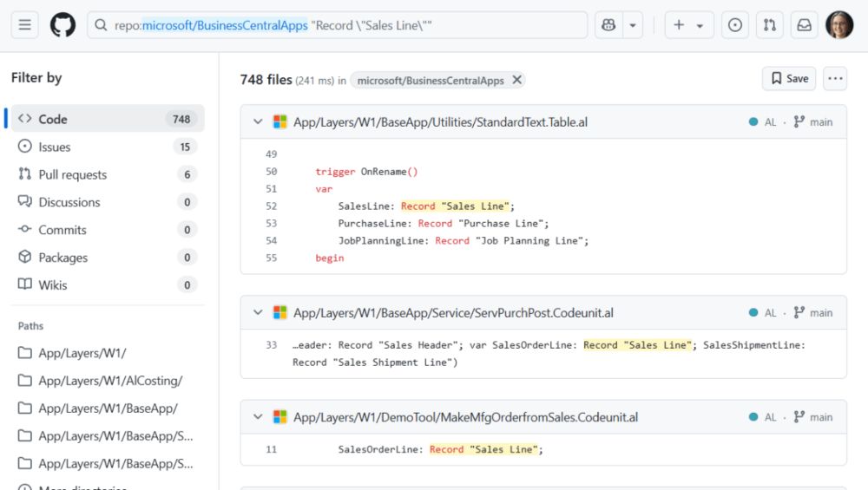This screenshot has width=868, height=490.
Task: Open MakeMfgOrderfromSales.Codeunit.al file link
Action: tap(465, 417)
